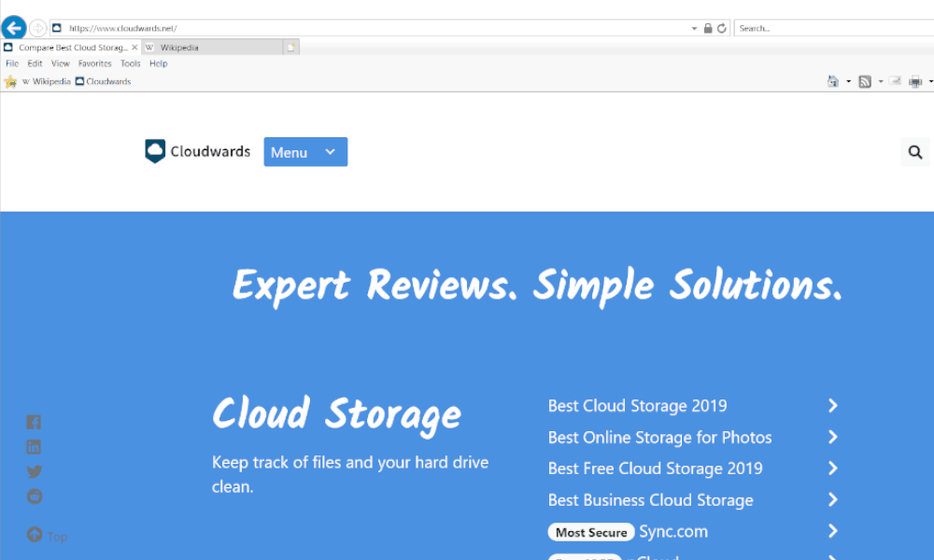This screenshot has width=934, height=560.
Task: Click the Cloudwards logo
Action: (x=198, y=151)
